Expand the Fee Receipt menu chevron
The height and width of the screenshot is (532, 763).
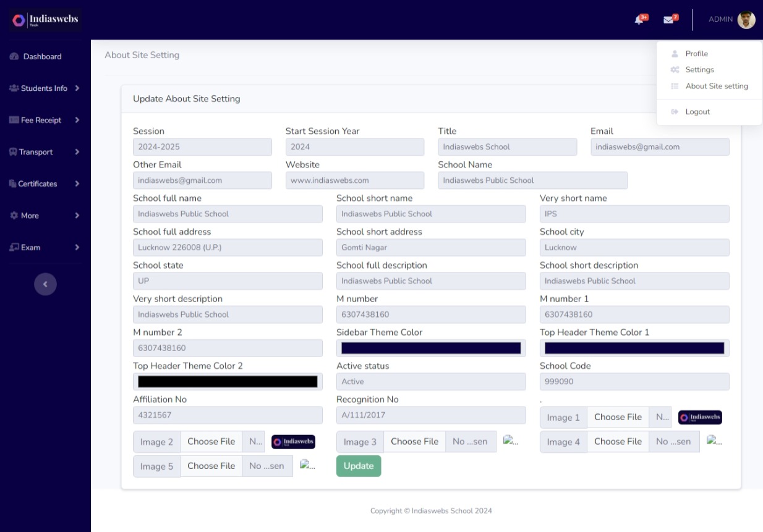[77, 120]
